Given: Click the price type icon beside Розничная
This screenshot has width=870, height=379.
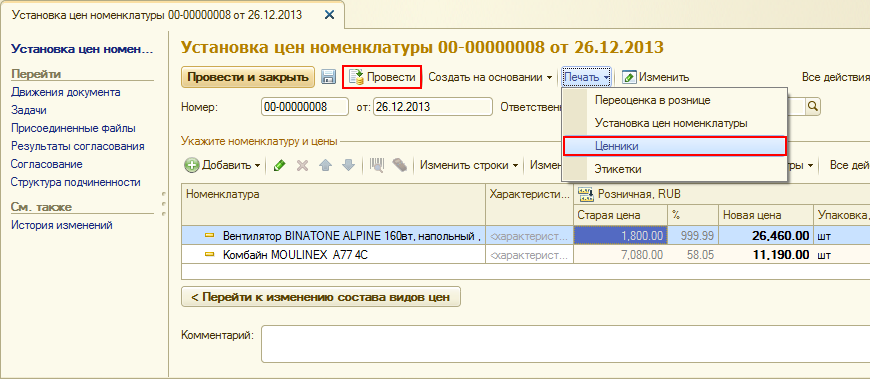Looking at the screenshot, I should coord(586,194).
